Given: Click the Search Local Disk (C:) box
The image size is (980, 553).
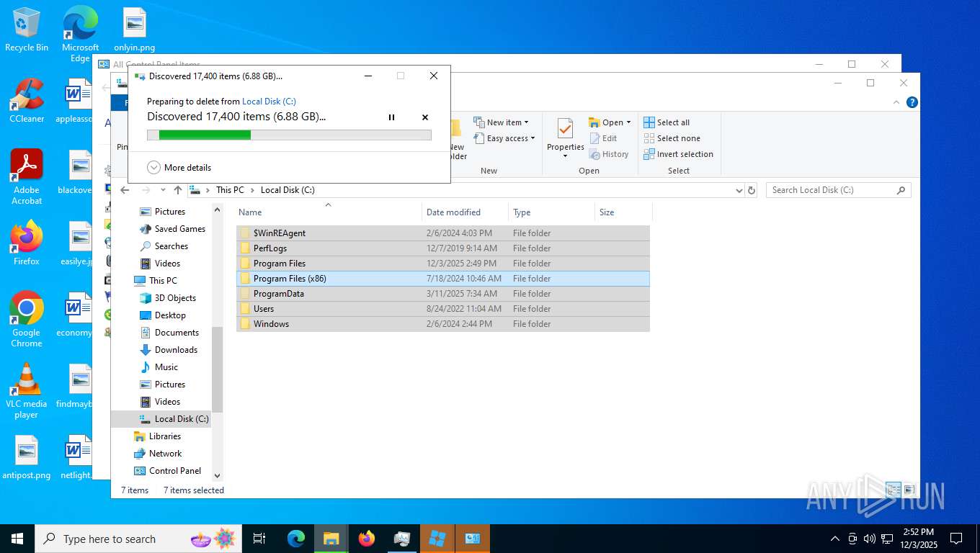Looking at the screenshot, I should (838, 190).
